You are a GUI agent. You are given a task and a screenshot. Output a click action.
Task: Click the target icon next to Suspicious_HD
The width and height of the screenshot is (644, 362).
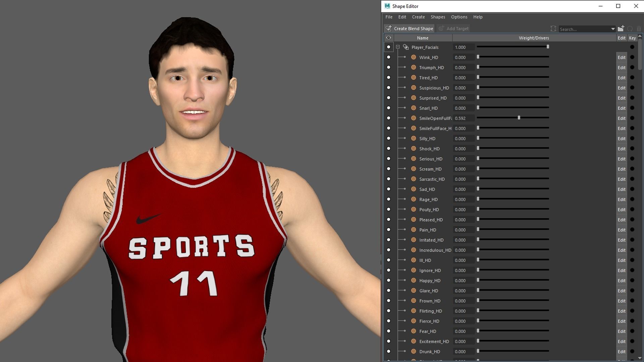[414, 87]
